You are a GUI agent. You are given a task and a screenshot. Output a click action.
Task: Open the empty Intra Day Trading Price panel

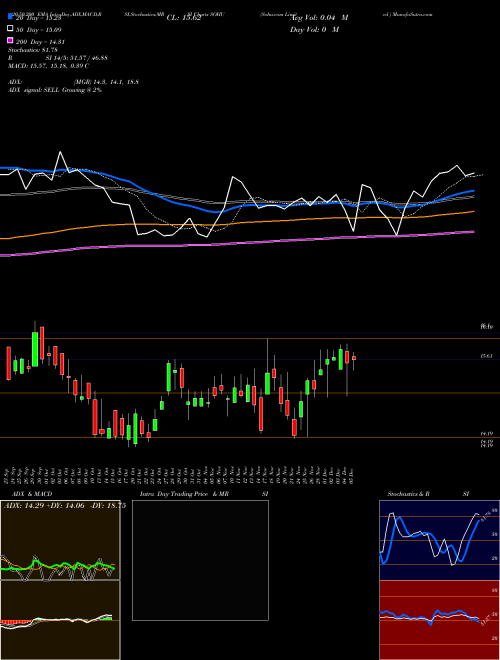coord(200,560)
